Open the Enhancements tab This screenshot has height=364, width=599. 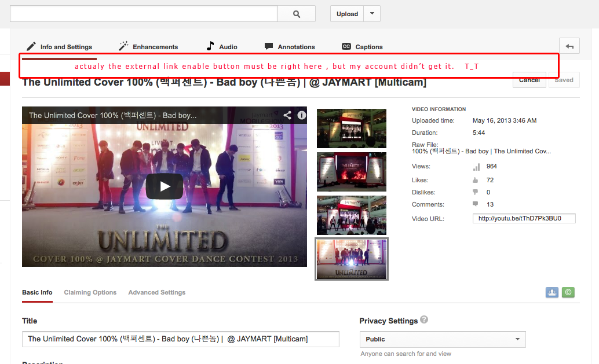pos(148,46)
